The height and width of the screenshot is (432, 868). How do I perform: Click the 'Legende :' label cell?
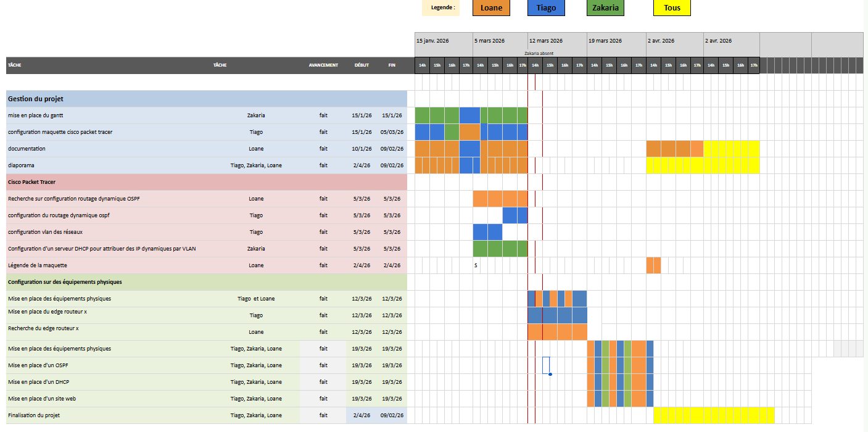click(442, 8)
